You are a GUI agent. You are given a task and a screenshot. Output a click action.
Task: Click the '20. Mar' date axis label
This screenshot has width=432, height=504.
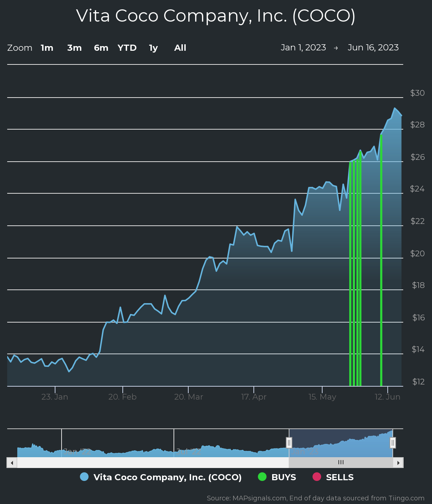click(x=189, y=397)
